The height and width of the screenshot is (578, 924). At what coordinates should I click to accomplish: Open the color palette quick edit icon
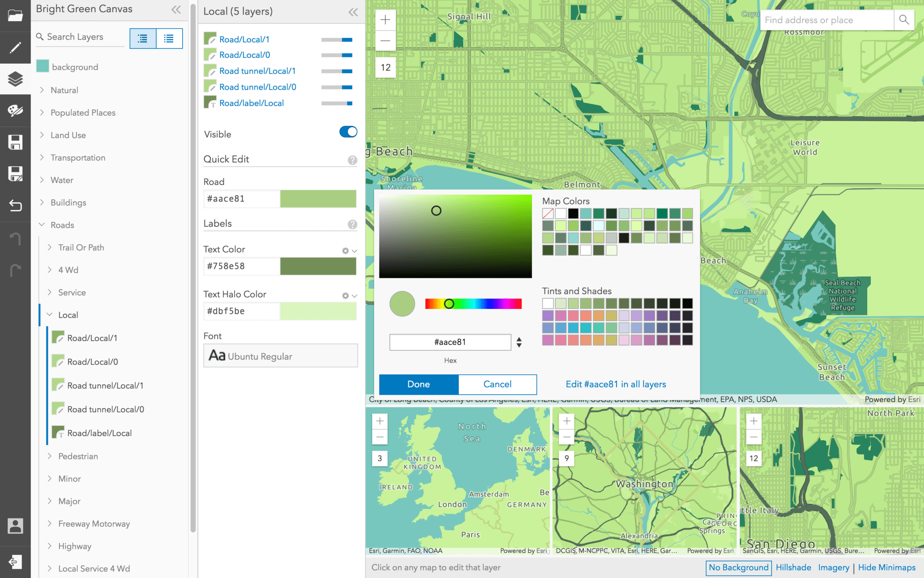15,111
